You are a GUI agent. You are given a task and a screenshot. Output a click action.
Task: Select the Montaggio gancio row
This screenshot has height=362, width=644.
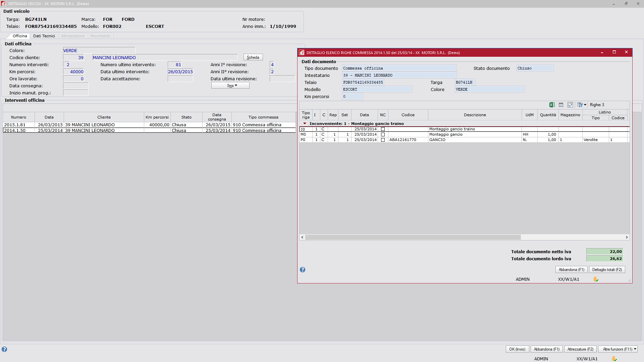click(464, 134)
